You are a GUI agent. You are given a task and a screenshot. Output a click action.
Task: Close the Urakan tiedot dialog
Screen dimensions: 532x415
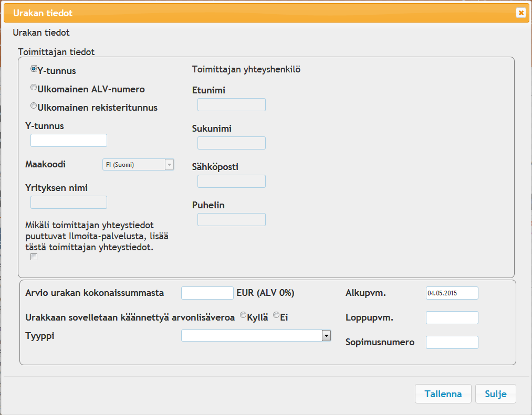click(521, 13)
